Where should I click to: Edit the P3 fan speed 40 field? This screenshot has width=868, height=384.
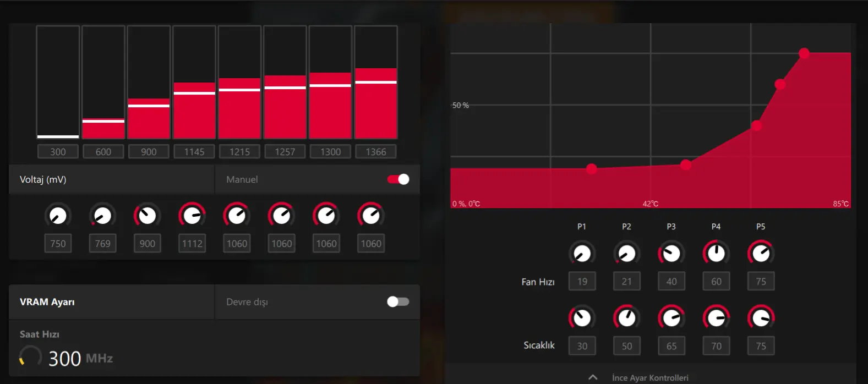point(672,281)
